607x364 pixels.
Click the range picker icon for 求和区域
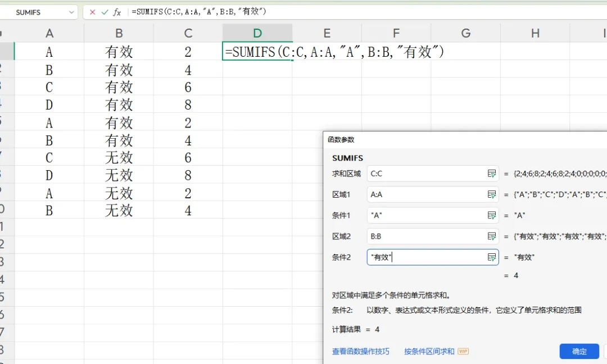pyautogui.click(x=492, y=174)
